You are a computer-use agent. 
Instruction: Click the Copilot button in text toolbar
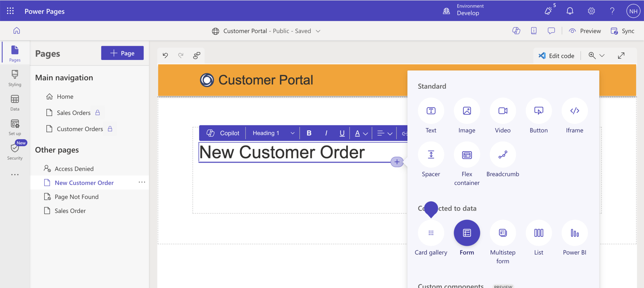pos(223,133)
